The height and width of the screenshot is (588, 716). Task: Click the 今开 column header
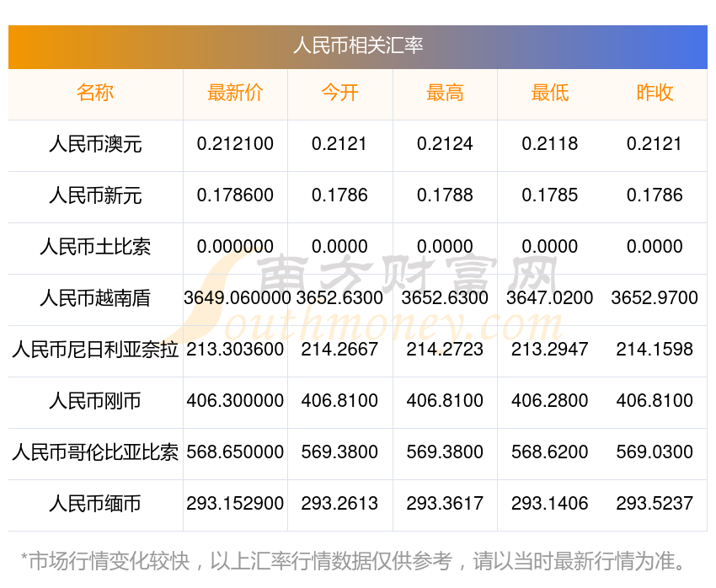pos(339,93)
